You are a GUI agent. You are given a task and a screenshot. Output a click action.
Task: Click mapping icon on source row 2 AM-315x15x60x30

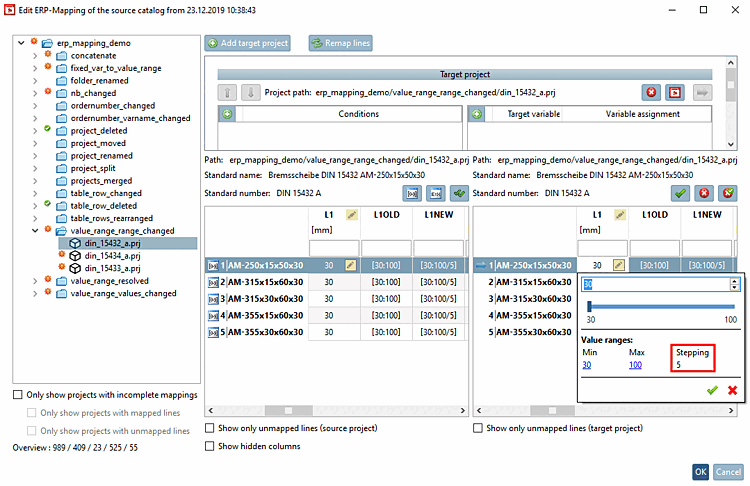click(x=213, y=282)
